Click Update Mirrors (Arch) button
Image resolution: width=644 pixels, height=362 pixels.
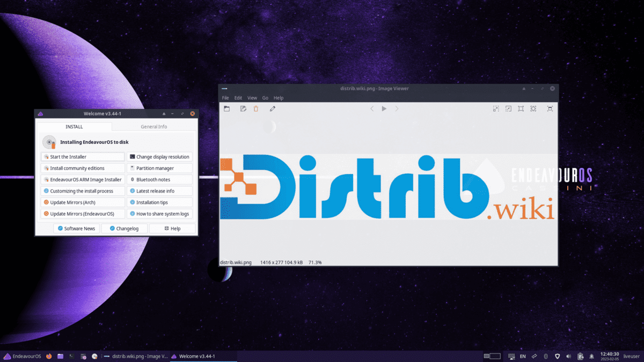(x=83, y=203)
